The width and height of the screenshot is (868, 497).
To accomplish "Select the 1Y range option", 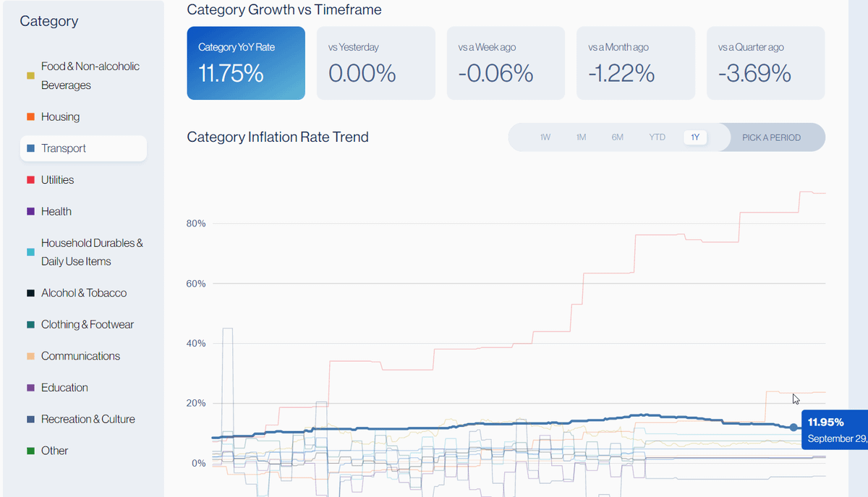I will point(695,137).
